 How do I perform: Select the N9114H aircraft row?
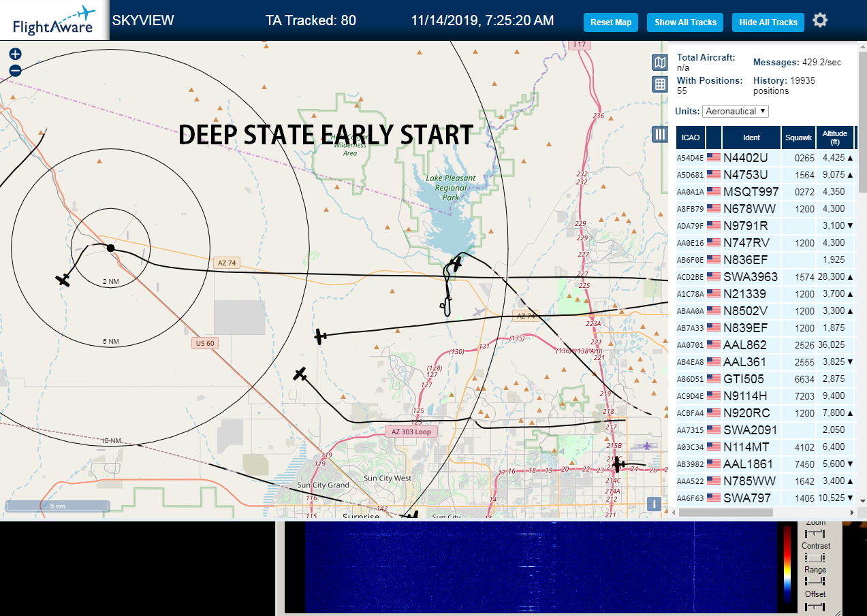tap(766, 395)
